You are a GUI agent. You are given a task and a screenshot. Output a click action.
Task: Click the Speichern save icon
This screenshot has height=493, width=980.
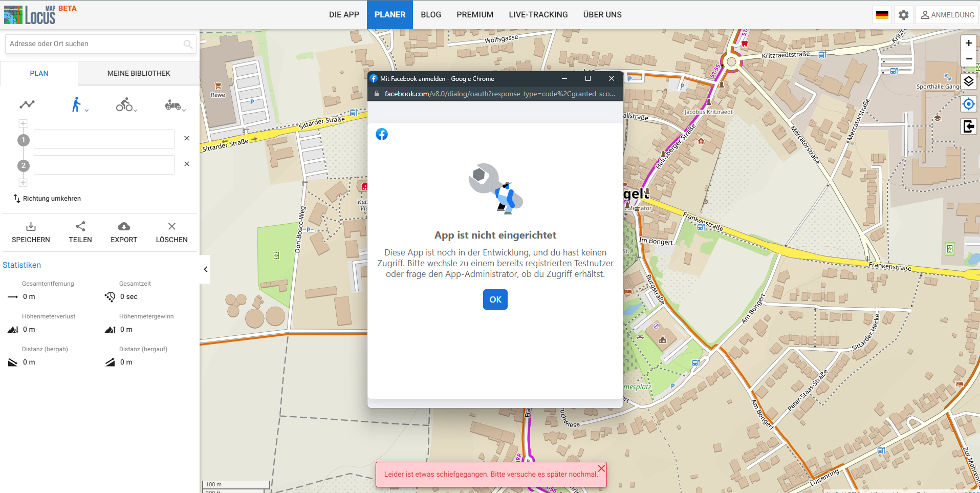pos(31,227)
